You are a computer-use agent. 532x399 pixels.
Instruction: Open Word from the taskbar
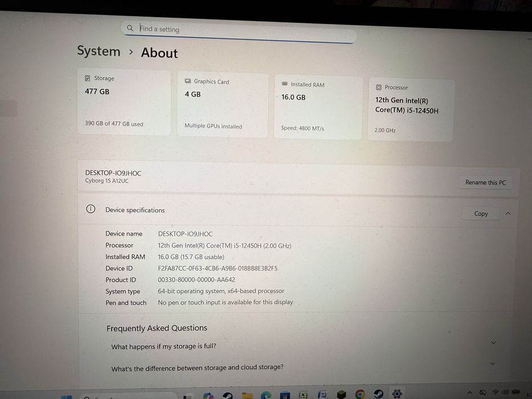pyautogui.click(x=322, y=394)
